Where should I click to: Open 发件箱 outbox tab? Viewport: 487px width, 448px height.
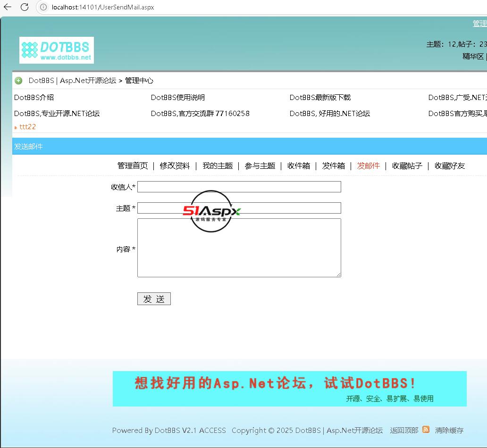333,166
